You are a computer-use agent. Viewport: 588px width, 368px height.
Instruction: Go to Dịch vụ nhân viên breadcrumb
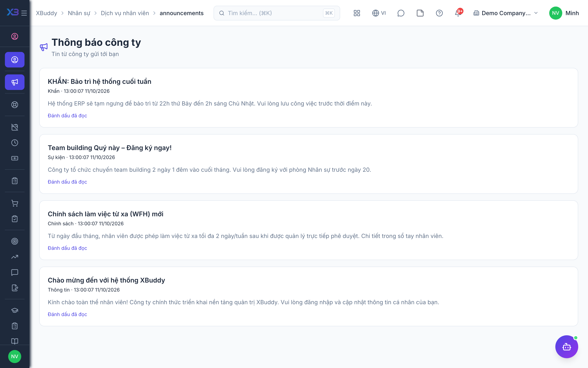125,13
